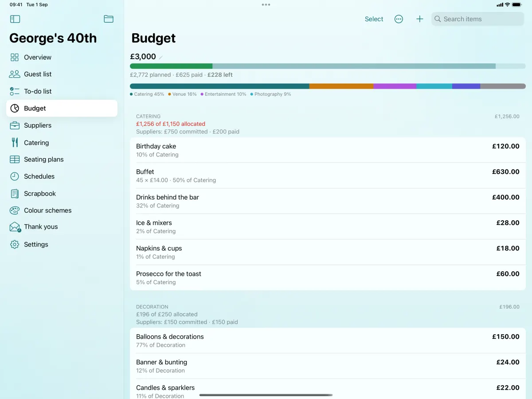Open Balloons & decorations item

(328, 340)
